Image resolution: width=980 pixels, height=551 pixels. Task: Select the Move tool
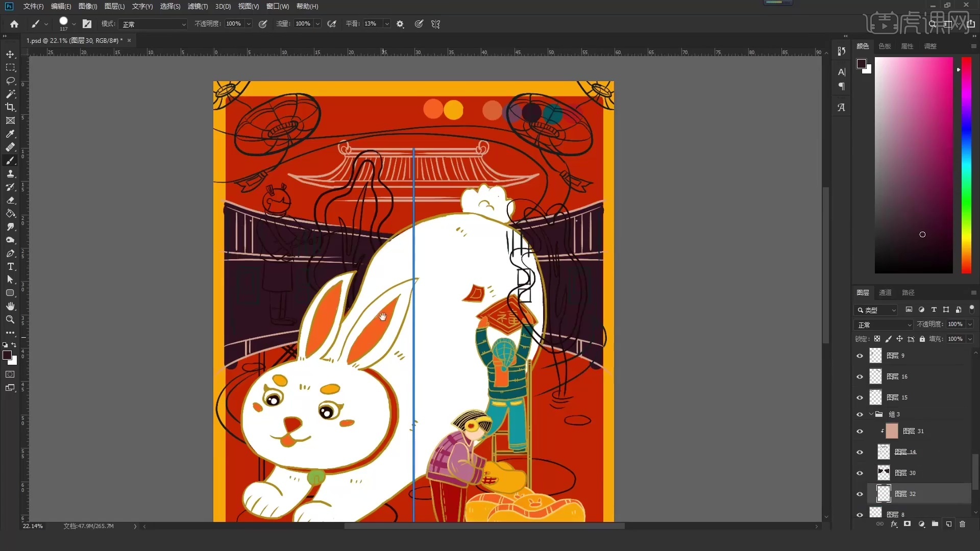click(10, 54)
